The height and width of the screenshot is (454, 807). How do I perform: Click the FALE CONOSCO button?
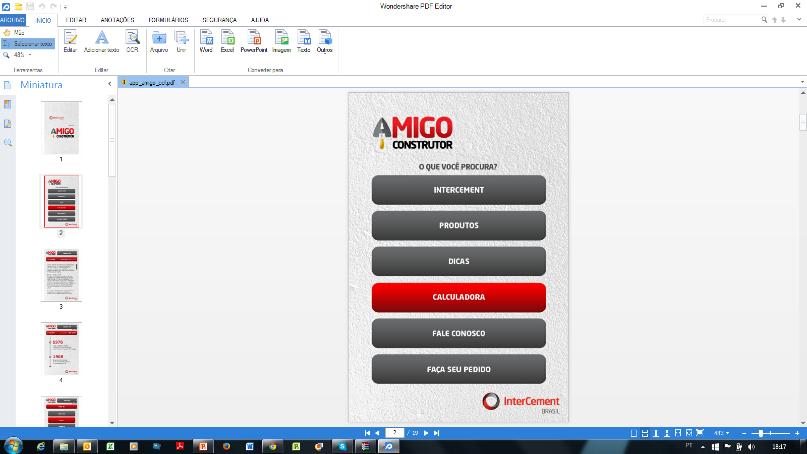point(459,333)
